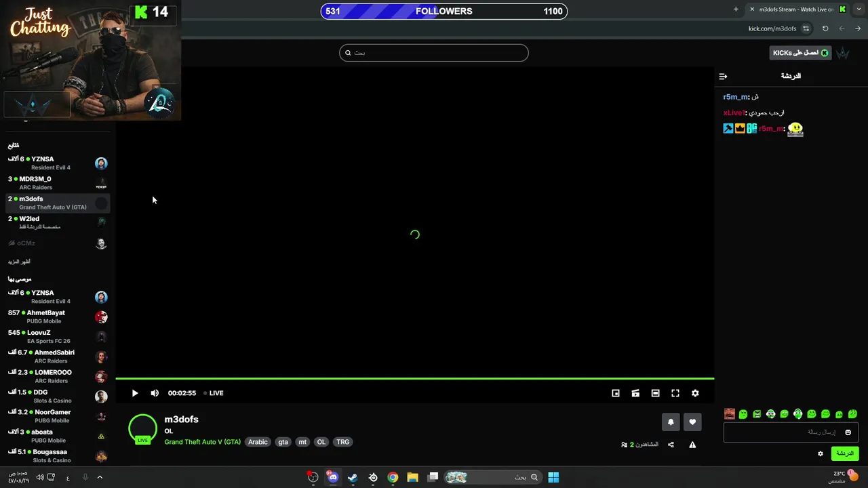Click the green stream progress bar
868x488 pixels.
415,378
